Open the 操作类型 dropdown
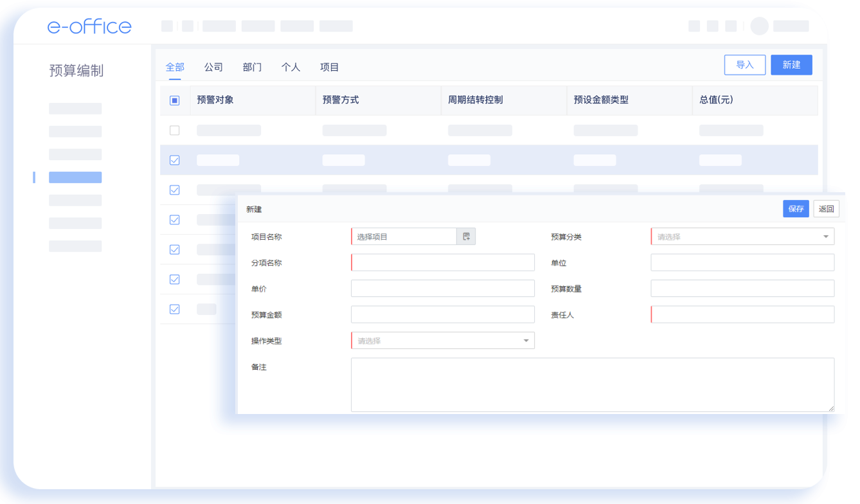Viewport: 860px width, 504px height. click(x=443, y=341)
